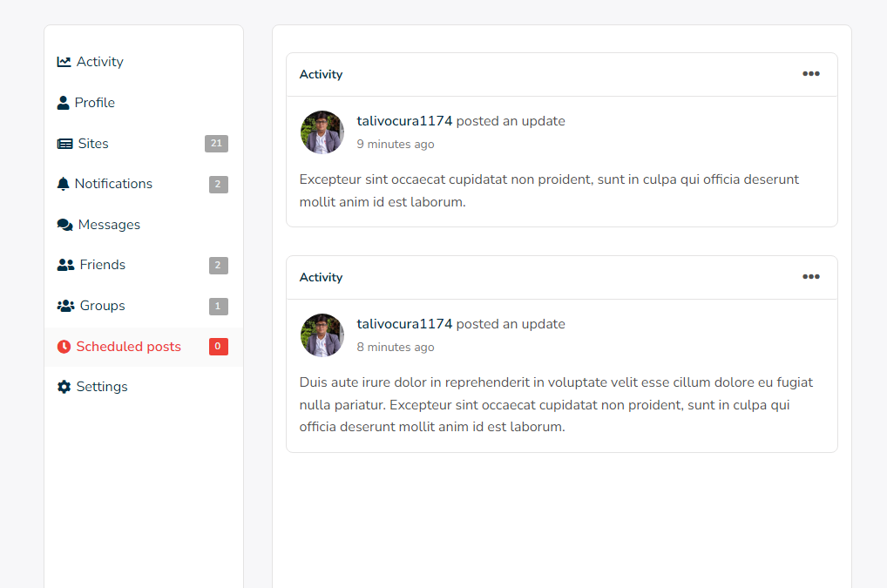This screenshot has width=887, height=588.
Task: Click the Sites count badge showing 21
Action: click(x=216, y=144)
